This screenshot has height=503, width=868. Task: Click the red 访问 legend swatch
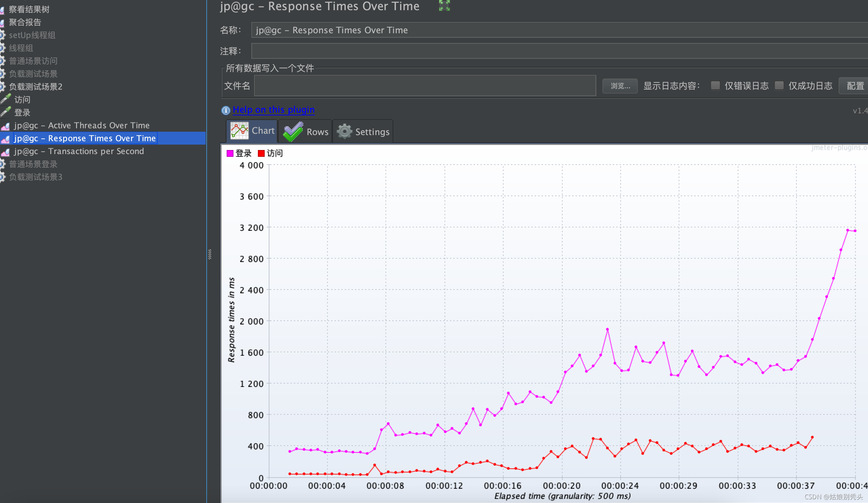(261, 153)
